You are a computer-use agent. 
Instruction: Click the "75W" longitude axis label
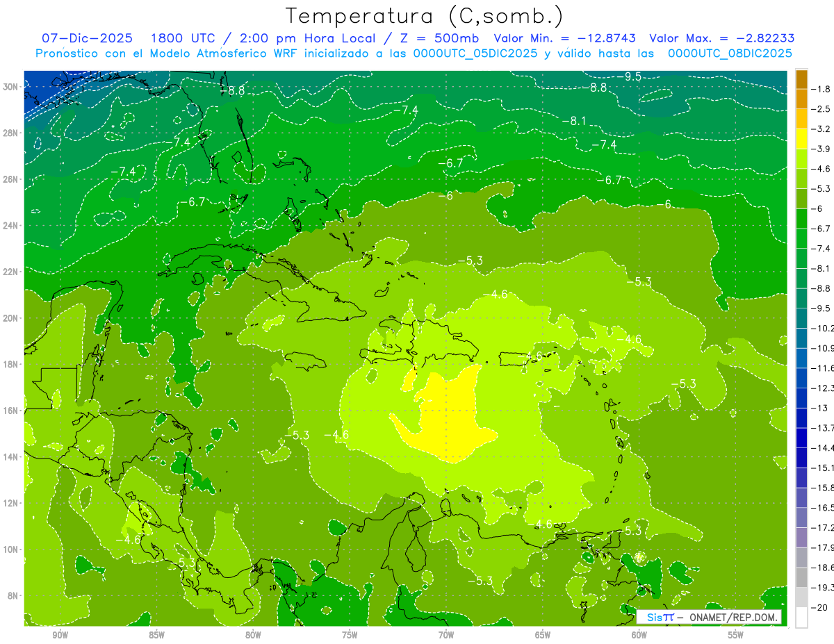350,635
